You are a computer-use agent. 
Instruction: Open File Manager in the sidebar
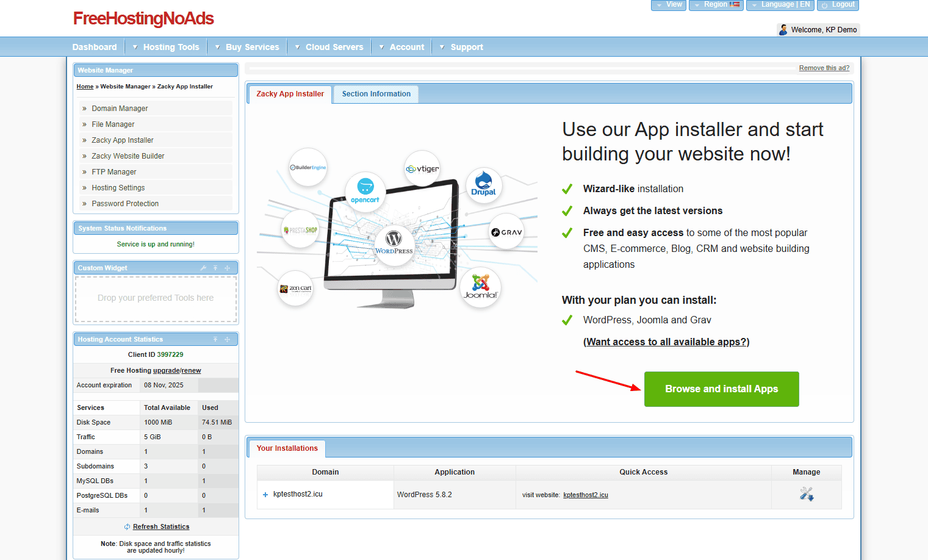[x=113, y=124]
